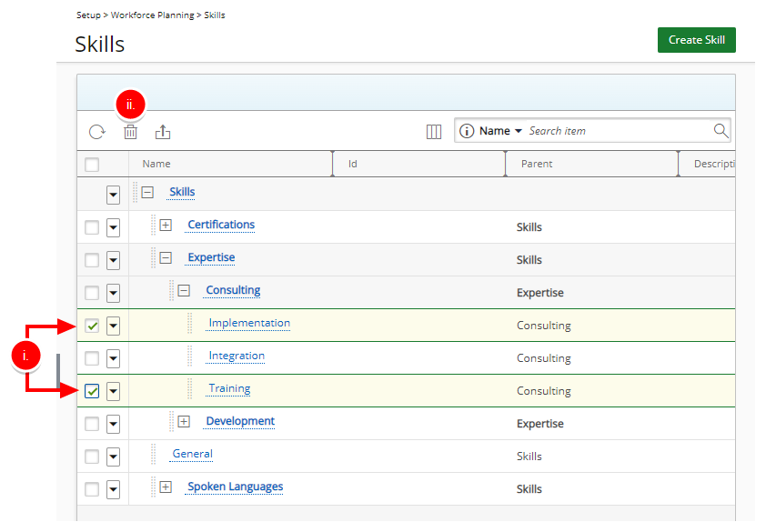Click the magnifying glass search icon

coord(721,130)
